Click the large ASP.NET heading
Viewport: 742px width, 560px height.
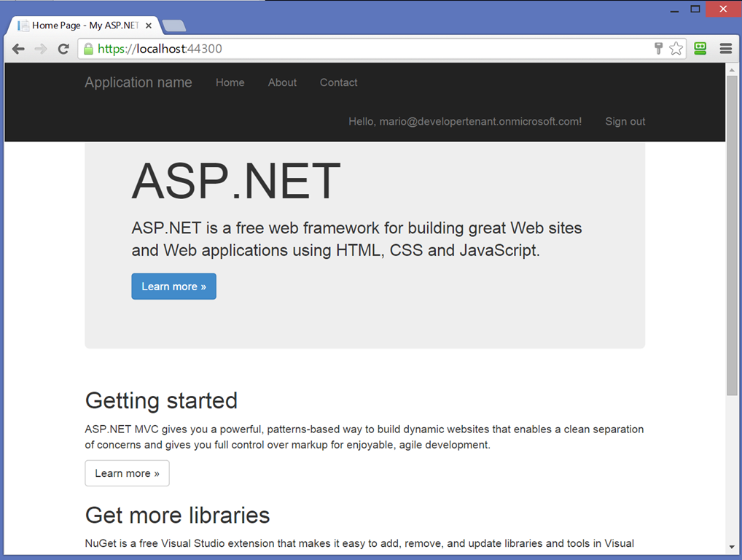click(235, 182)
